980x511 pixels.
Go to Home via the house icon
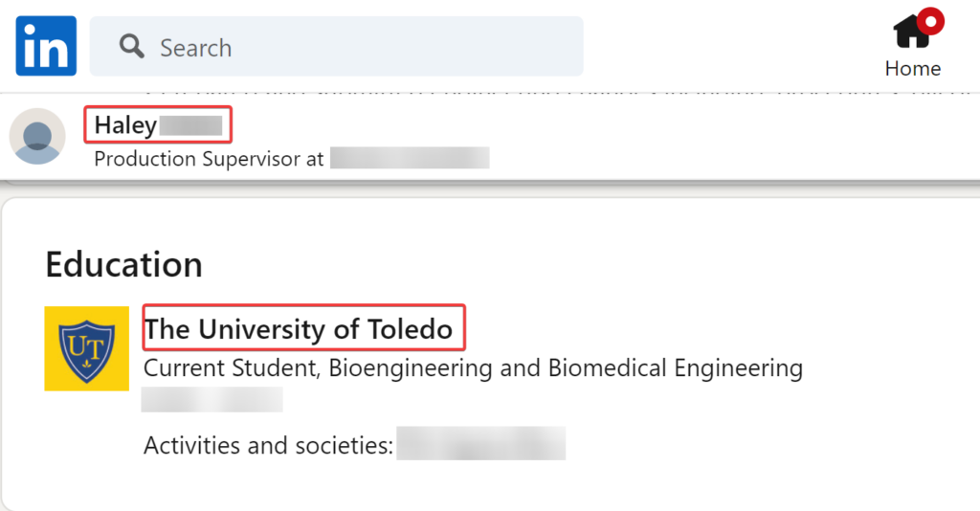(x=913, y=32)
